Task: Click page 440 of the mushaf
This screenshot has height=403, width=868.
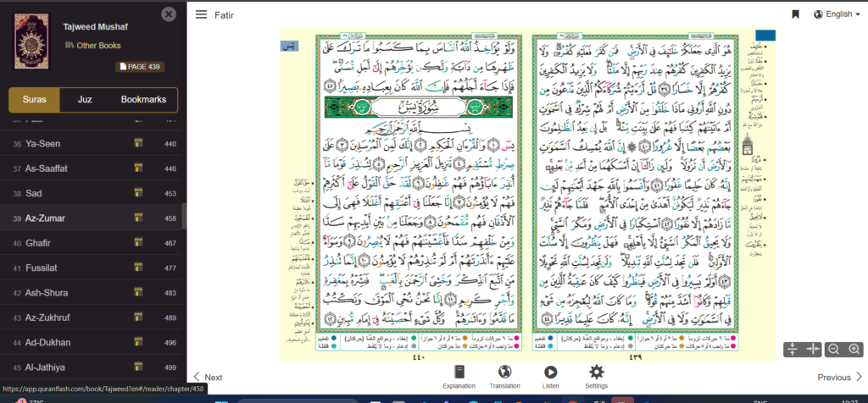Action: 418,195
